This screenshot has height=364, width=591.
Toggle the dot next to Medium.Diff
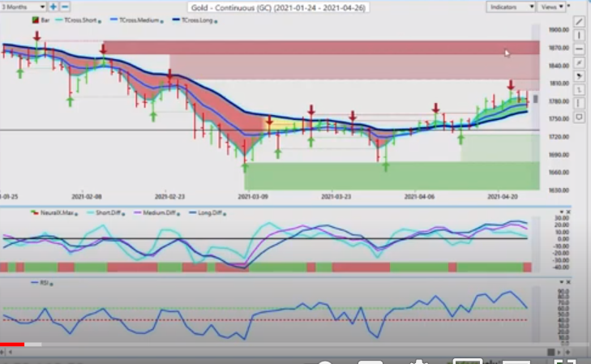point(178,214)
